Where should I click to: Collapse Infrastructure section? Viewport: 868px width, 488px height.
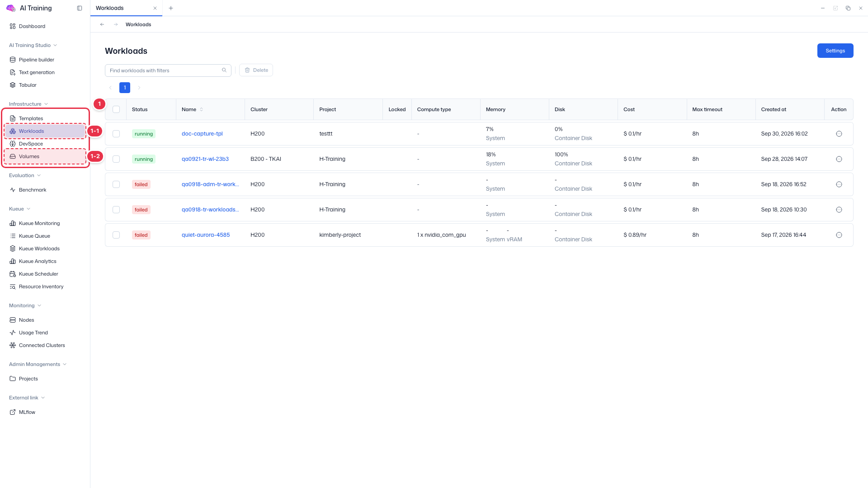pyautogui.click(x=28, y=104)
